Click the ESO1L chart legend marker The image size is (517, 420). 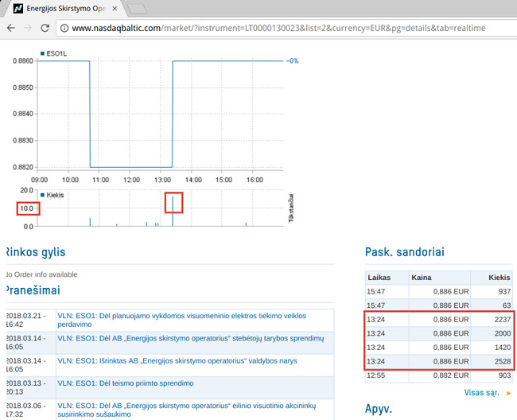pyautogui.click(x=42, y=53)
